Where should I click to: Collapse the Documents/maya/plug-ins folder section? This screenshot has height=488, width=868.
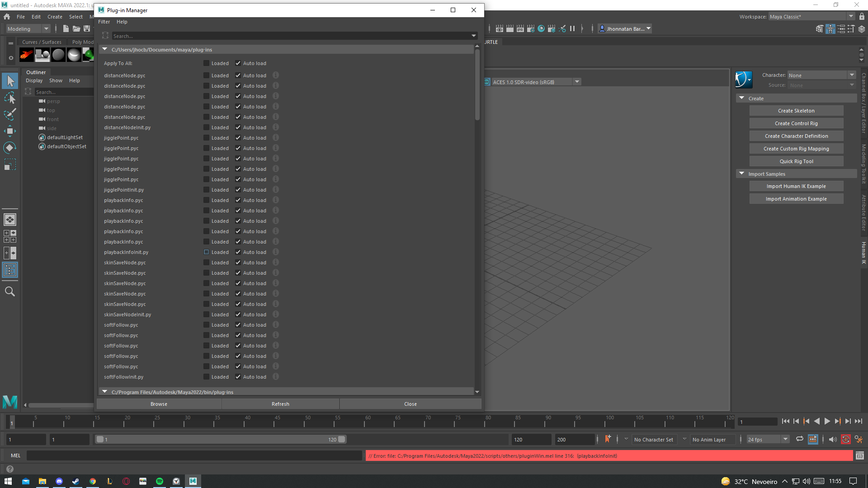tap(105, 49)
